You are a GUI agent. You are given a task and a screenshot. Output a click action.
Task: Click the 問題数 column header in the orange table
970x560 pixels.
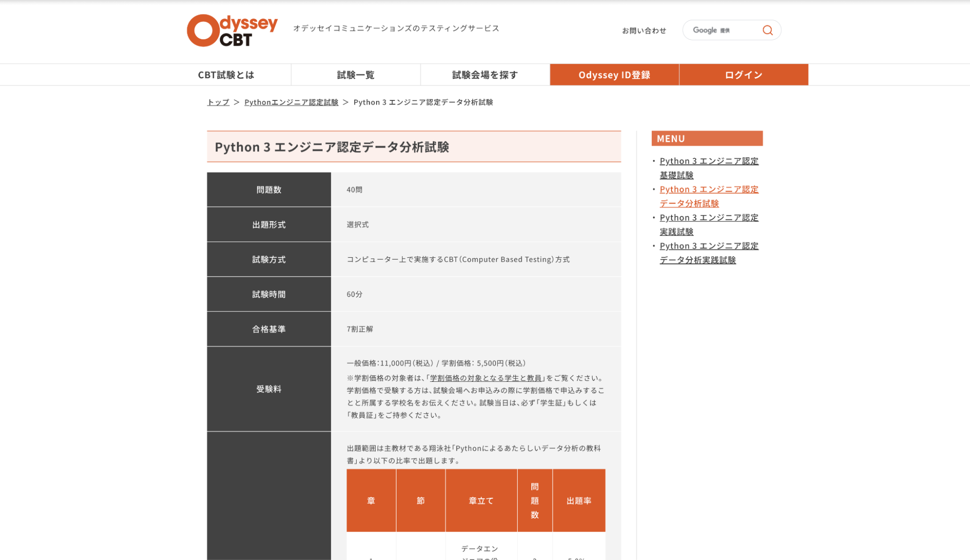tap(535, 500)
